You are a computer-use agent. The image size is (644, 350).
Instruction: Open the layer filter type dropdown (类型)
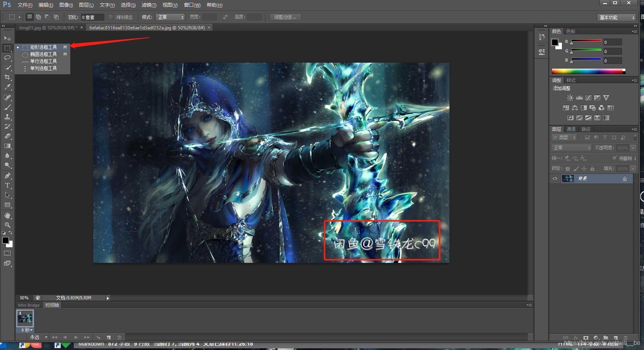[564, 138]
